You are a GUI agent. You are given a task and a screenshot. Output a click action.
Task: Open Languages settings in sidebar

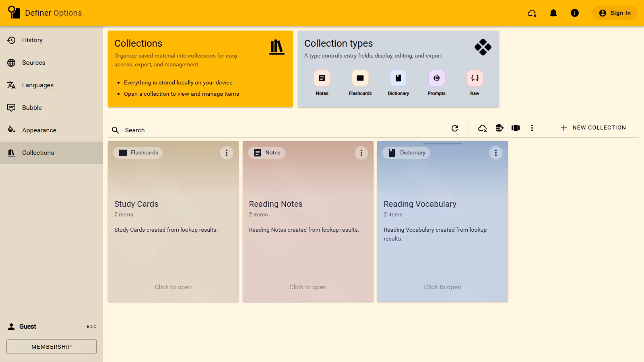click(52, 85)
